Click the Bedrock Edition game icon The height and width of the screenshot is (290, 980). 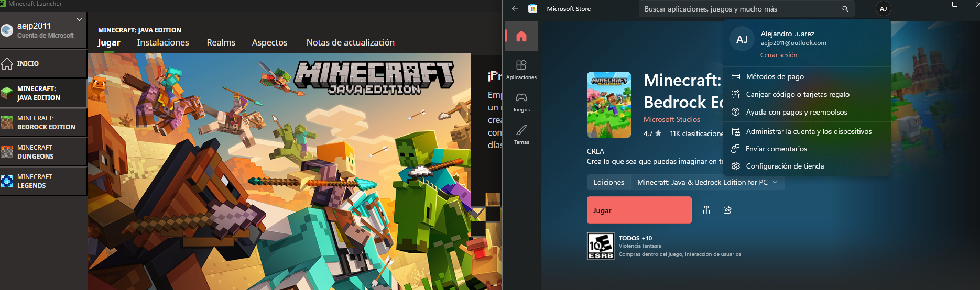pos(7,122)
